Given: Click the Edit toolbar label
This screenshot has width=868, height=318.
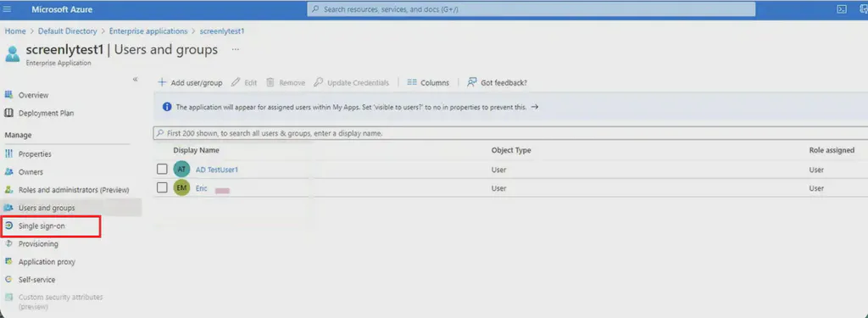Looking at the screenshot, I should click(251, 82).
